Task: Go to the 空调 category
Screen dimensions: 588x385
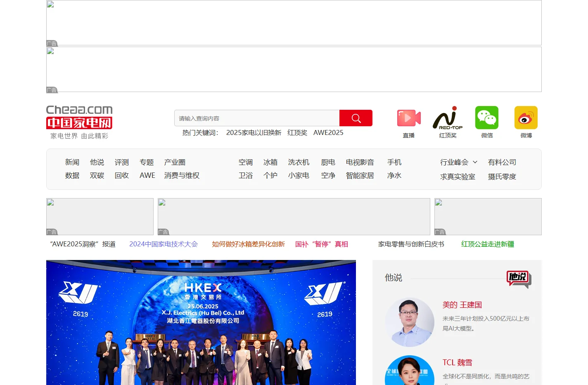Action: pos(246,162)
